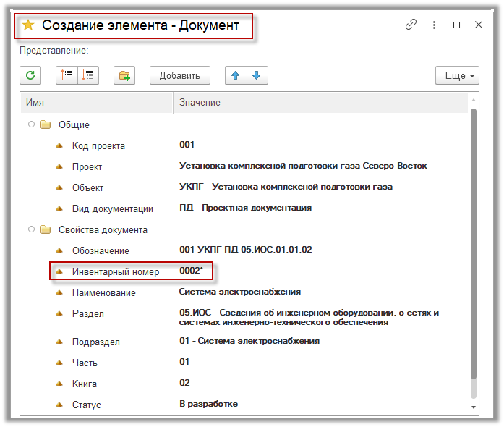Select the Вид документации row
The width and height of the screenshot is (504, 427).
click(244, 208)
